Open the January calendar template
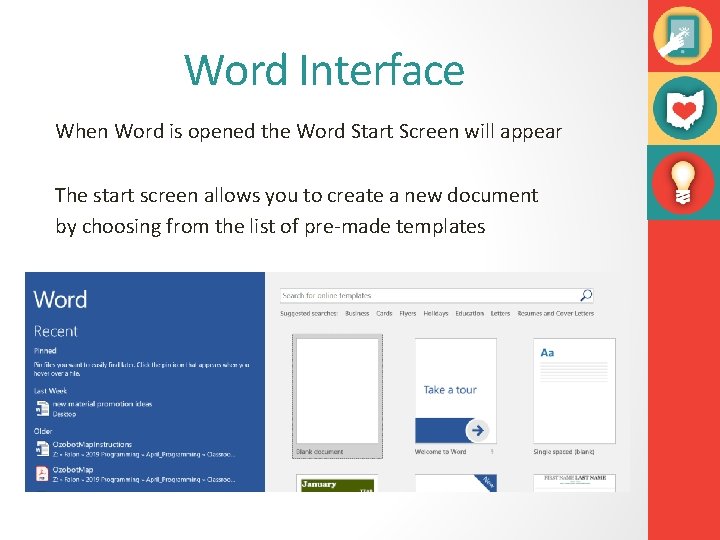This screenshot has height=540, width=720. [x=337, y=483]
